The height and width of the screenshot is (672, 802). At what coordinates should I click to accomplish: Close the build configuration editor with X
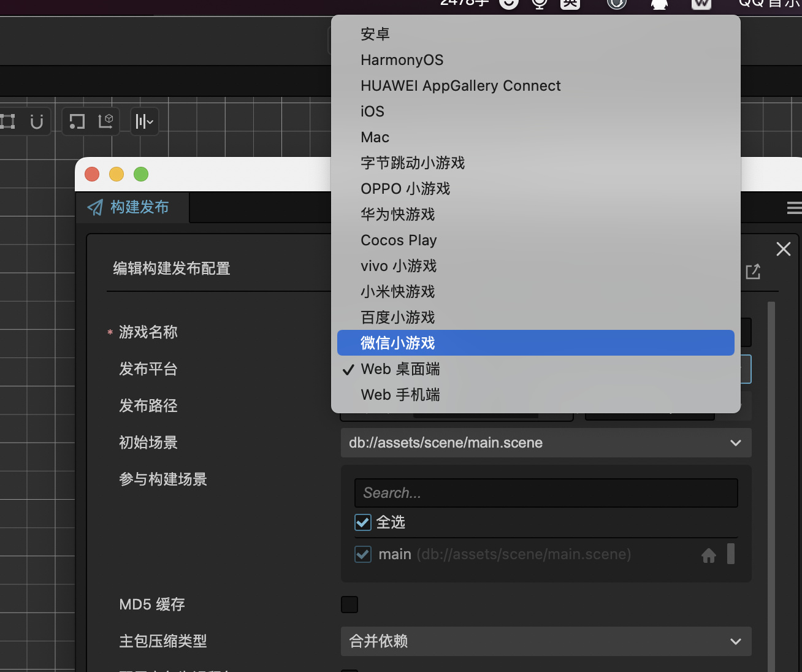pyautogui.click(x=783, y=249)
